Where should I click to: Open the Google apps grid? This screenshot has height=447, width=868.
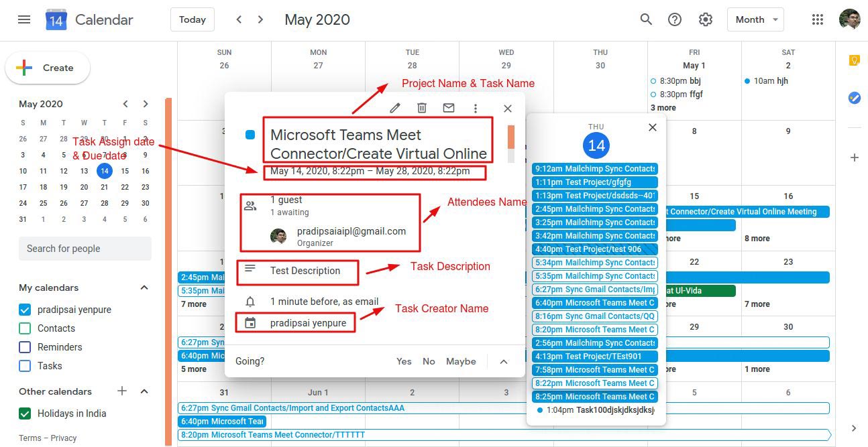pyautogui.click(x=817, y=19)
